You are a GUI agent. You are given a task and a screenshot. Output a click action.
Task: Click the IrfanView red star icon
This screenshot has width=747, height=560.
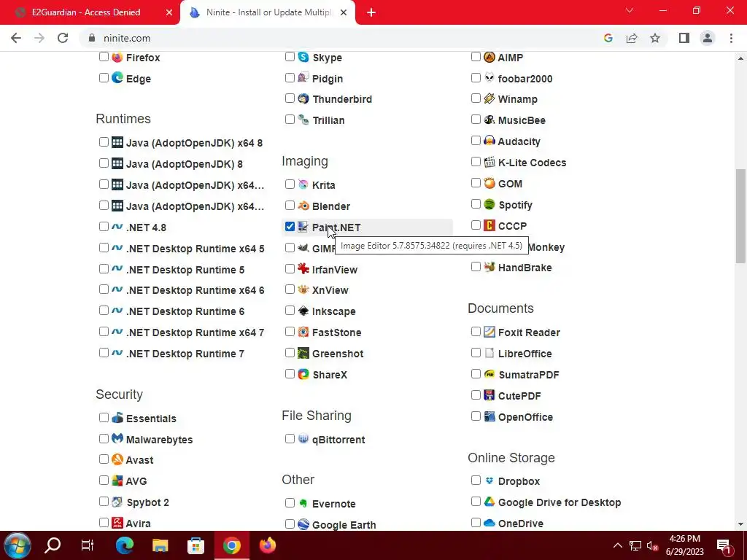(x=303, y=268)
